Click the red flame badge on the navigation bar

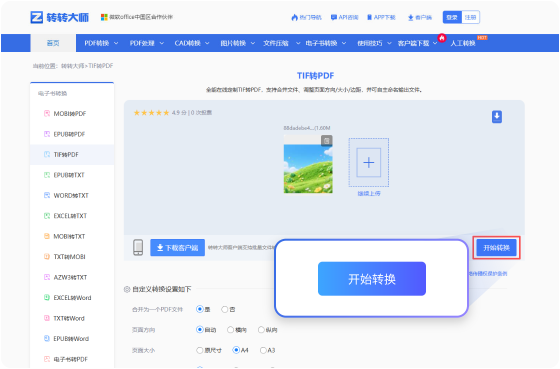pyautogui.click(x=442, y=38)
